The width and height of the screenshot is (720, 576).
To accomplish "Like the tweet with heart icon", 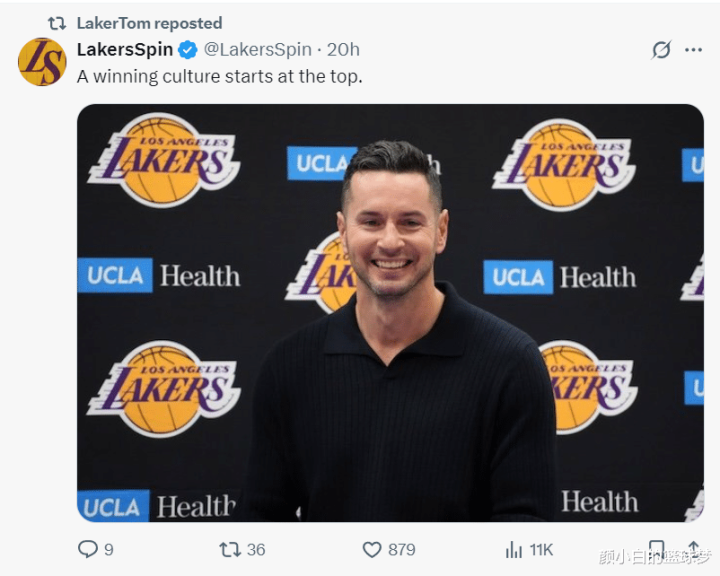I will [x=372, y=549].
